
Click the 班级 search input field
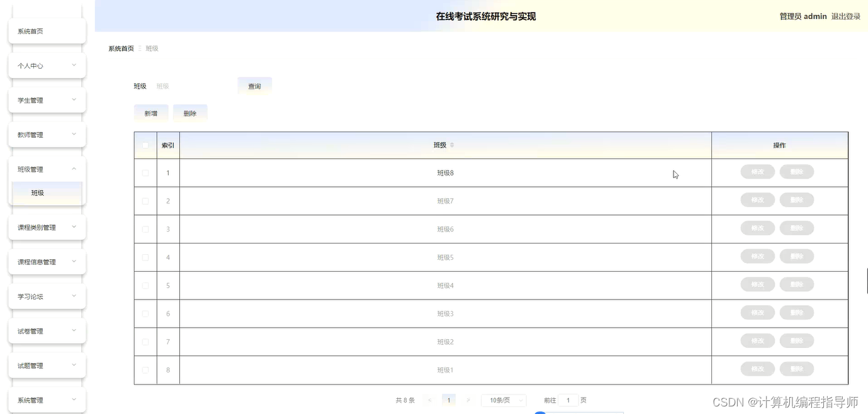point(189,86)
